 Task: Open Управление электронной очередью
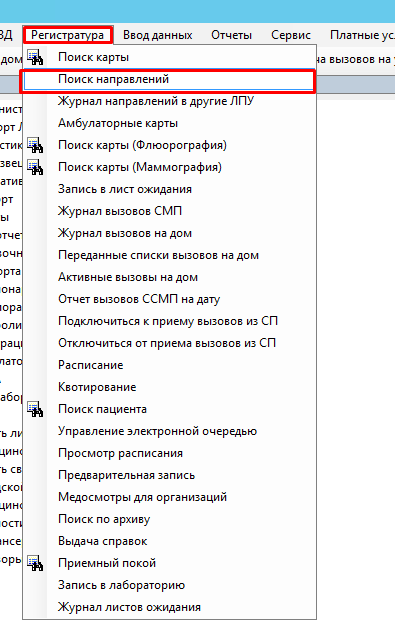tap(169, 431)
